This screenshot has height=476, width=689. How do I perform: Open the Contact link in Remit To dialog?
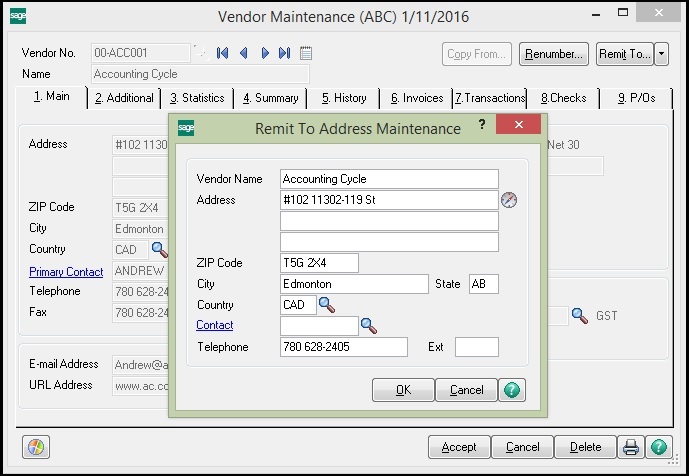pyautogui.click(x=214, y=325)
